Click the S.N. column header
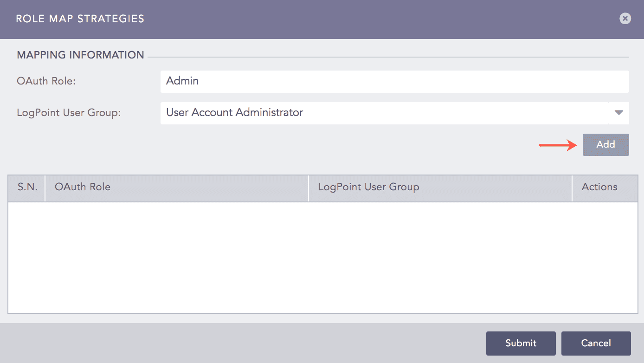The width and height of the screenshot is (644, 363). [26, 187]
